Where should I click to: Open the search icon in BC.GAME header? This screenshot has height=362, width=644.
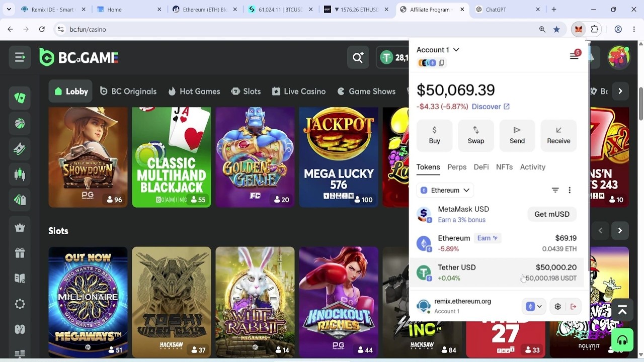click(358, 57)
